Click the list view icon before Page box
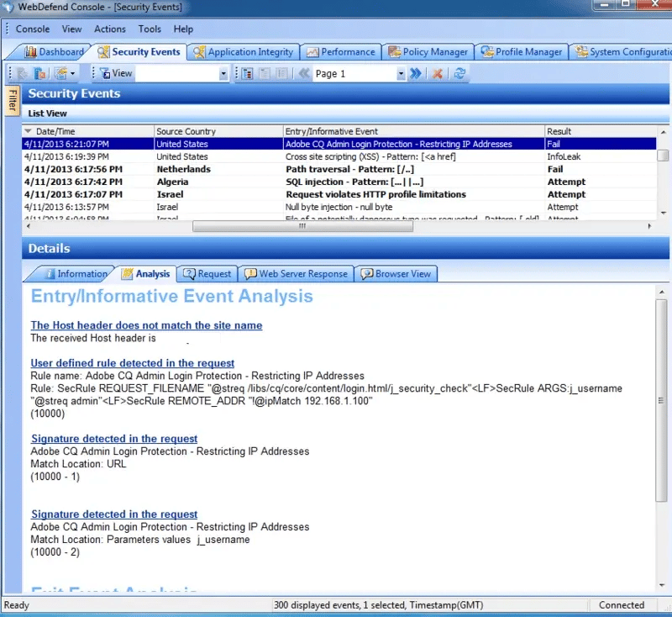This screenshot has width=672, height=617. (x=249, y=74)
